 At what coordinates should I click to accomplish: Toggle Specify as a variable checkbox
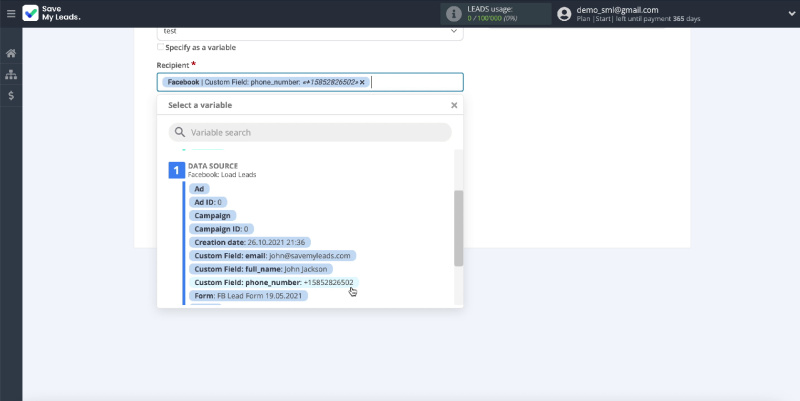click(x=160, y=47)
